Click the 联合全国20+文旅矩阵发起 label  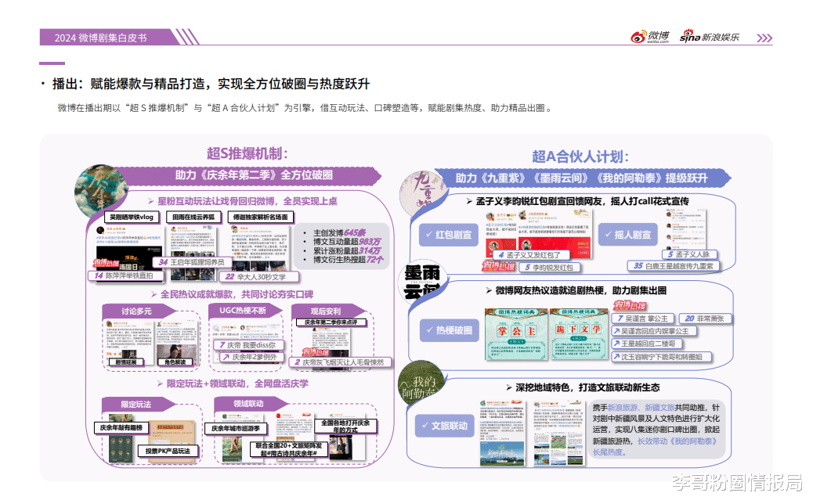(x=291, y=449)
